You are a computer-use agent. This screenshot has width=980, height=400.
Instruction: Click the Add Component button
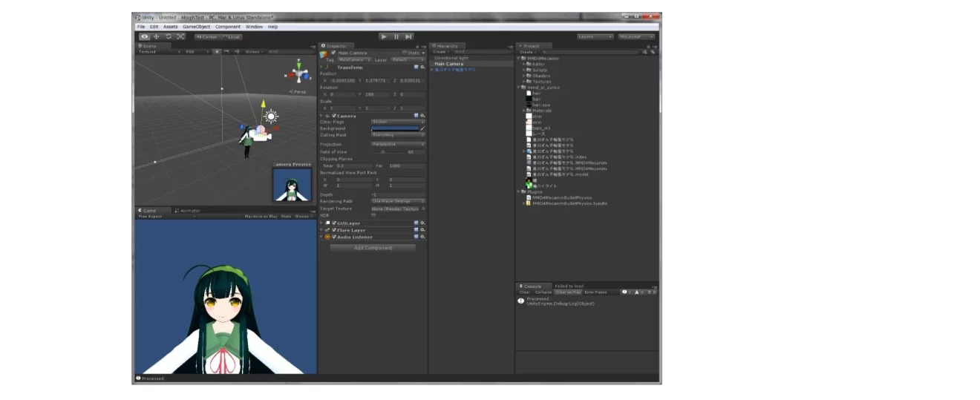373,248
